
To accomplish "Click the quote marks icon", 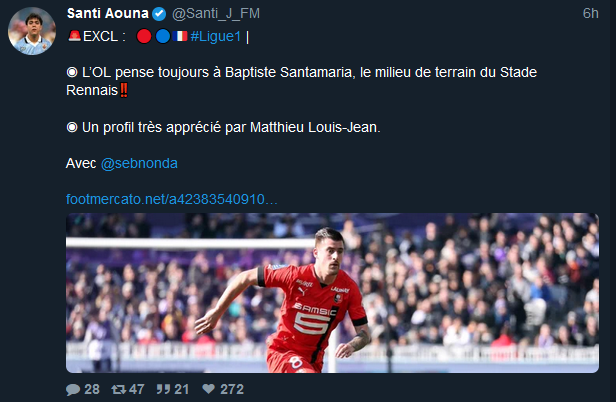I will click(163, 389).
